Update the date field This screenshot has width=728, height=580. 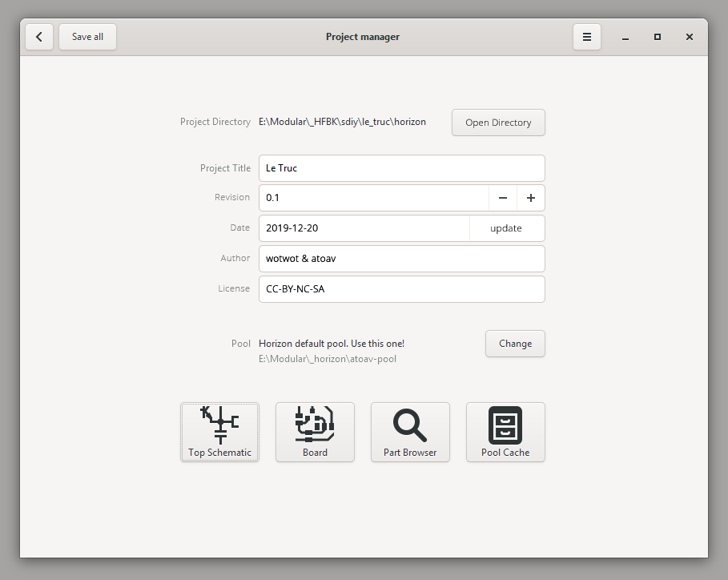506,228
